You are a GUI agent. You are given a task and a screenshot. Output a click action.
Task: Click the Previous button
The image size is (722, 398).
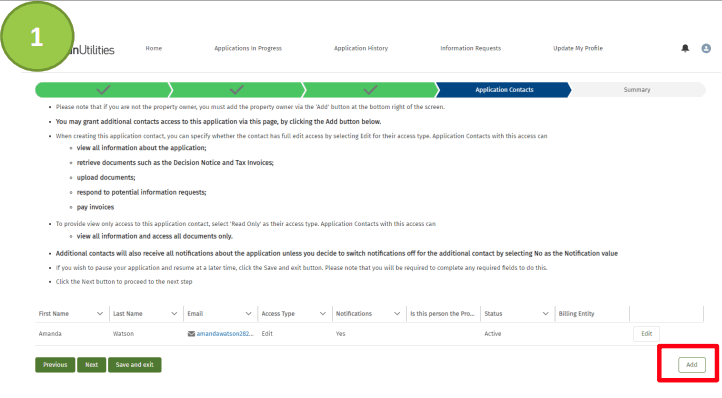[55, 365]
